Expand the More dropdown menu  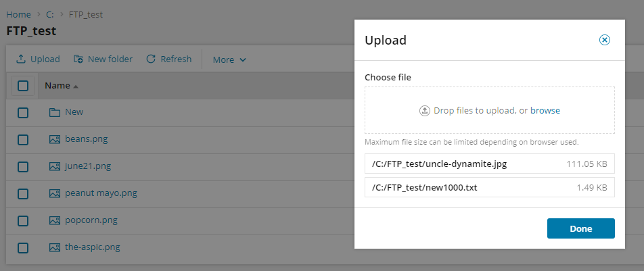point(229,59)
